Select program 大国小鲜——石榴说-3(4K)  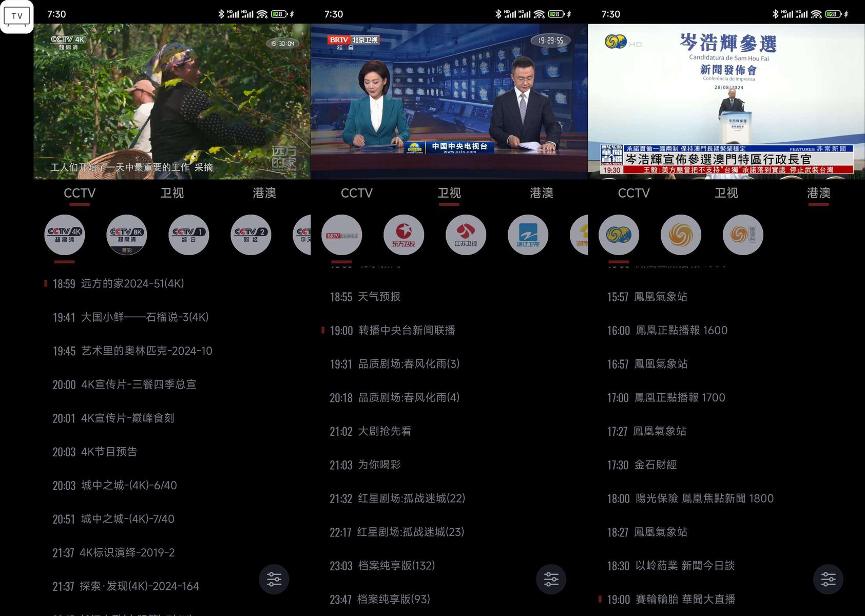130,317
